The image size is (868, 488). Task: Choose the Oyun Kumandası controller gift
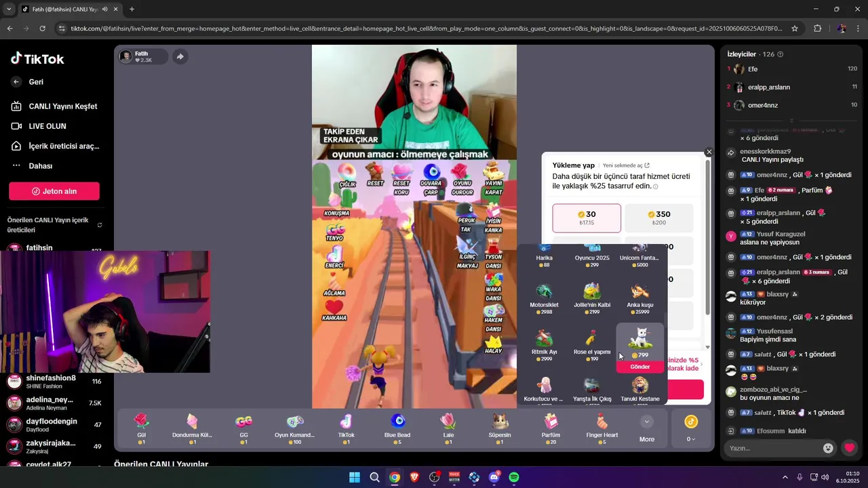coord(294,429)
